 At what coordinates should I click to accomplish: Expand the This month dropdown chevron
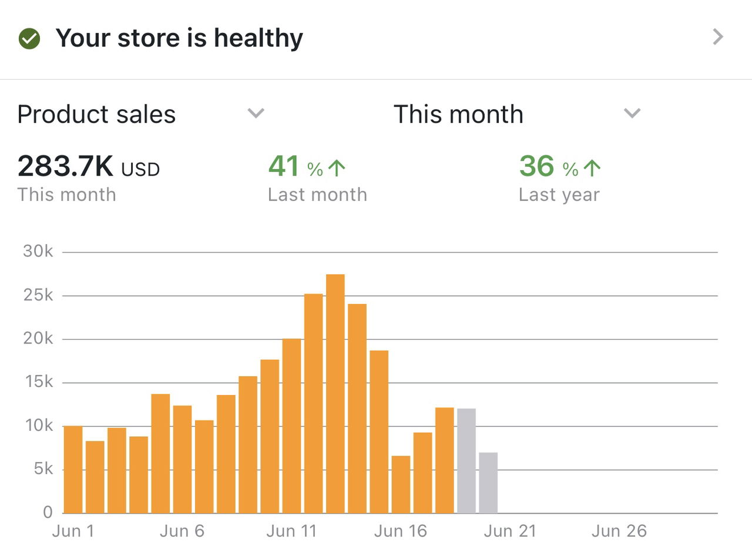(632, 113)
